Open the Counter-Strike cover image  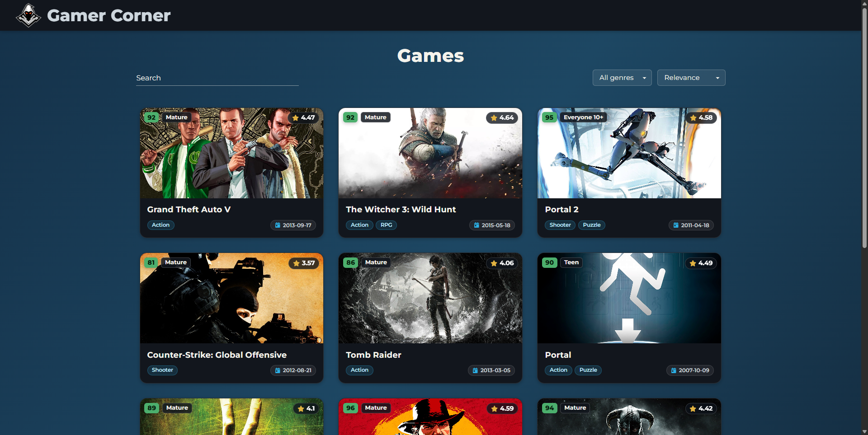tap(231, 298)
